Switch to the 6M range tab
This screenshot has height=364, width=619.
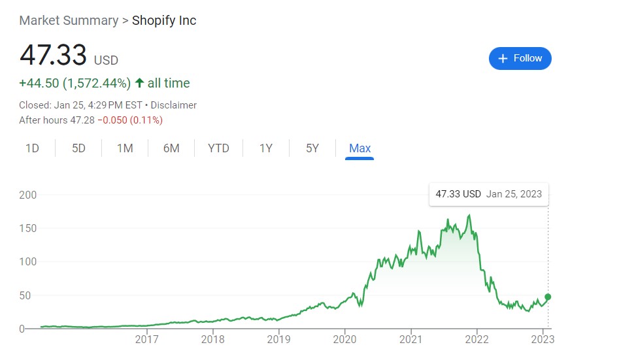(x=171, y=148)
